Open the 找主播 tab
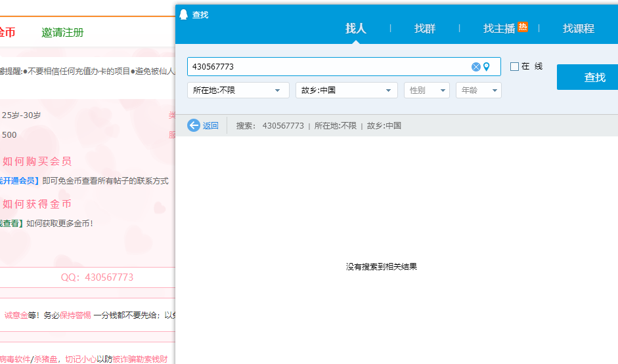This screenshot has width=618, height=364. 498,28
